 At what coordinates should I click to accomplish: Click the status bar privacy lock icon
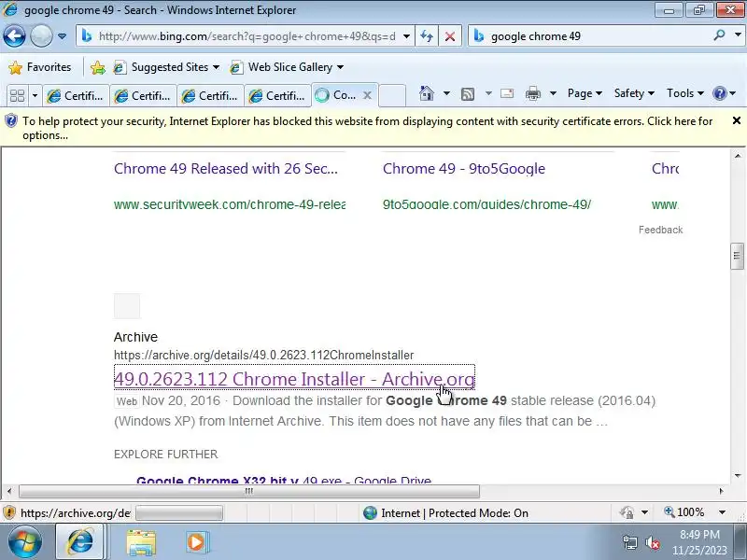pyautogui.click(x=627, y=512)
